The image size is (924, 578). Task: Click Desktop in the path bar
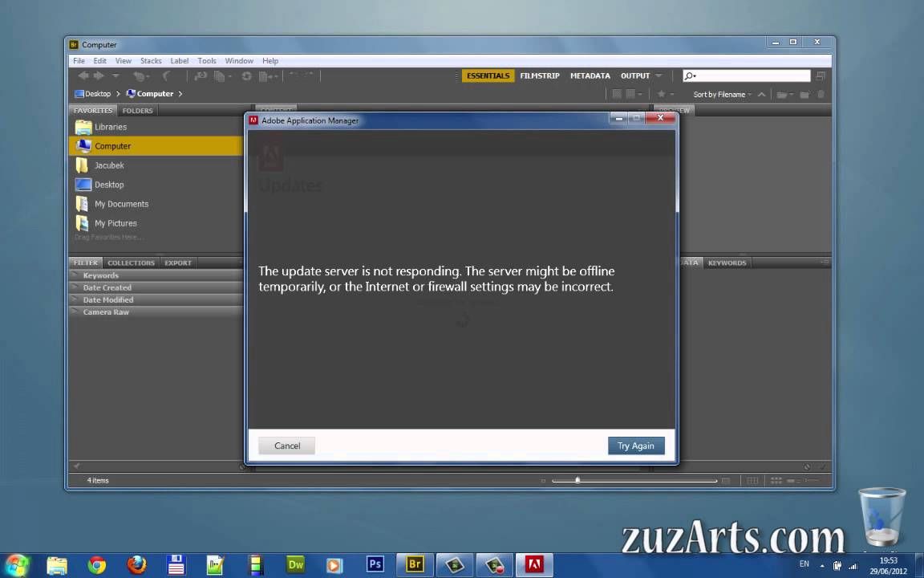[92, 94]
